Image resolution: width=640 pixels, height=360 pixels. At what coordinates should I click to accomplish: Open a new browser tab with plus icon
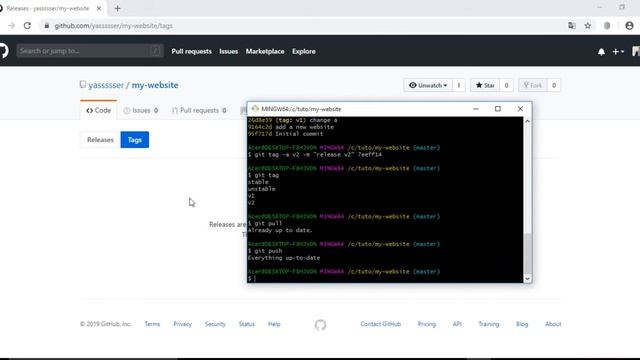pyautogui.click(x=118, y=8)
